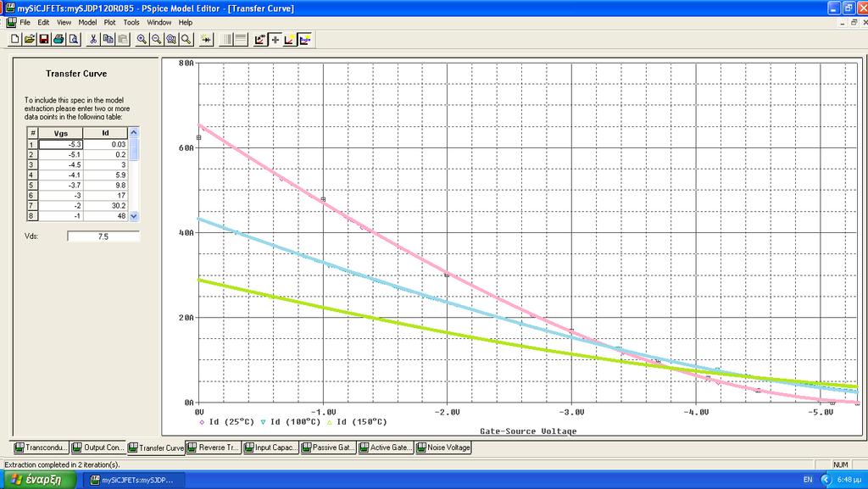Viewport: 868px width, 489px height.
Task: Click the table scrollbar down arrow
Action: (133, 216)
